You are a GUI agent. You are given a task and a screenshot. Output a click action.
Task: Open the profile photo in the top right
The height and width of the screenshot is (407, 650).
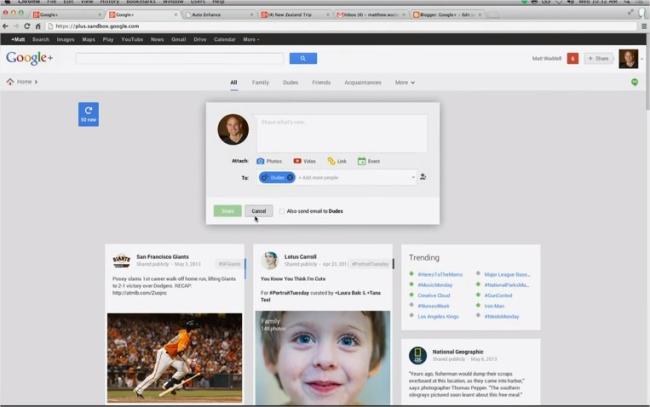pyautogui.click(x=628, y=58)
